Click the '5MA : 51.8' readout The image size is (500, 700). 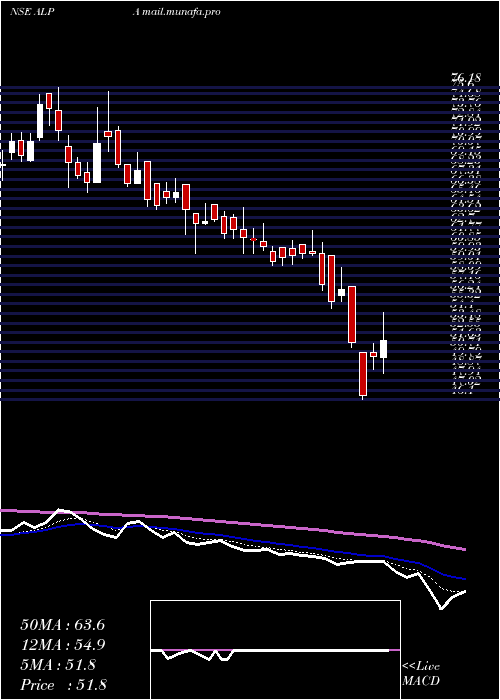pos(58,665)
